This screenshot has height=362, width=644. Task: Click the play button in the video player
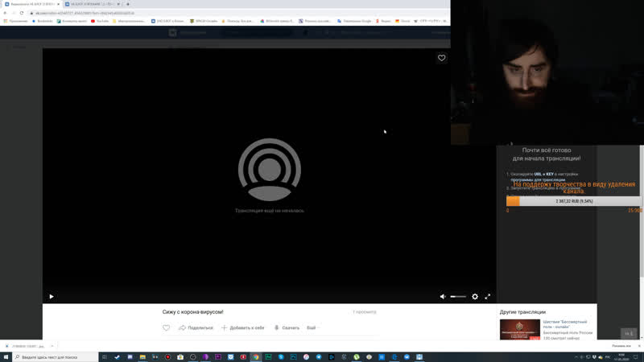[52, 296]
